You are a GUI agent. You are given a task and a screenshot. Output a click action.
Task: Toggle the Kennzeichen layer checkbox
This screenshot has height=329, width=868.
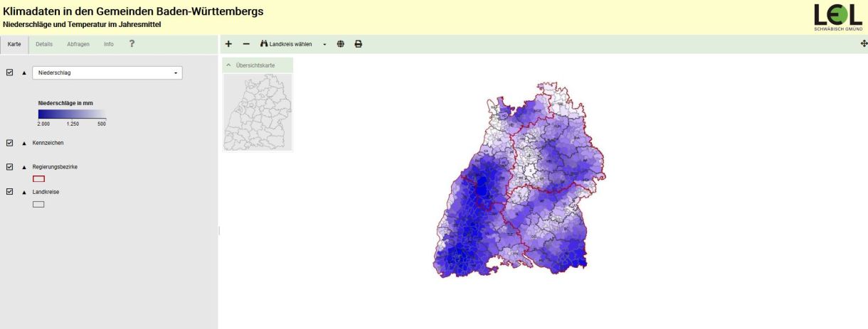[10, 143]
